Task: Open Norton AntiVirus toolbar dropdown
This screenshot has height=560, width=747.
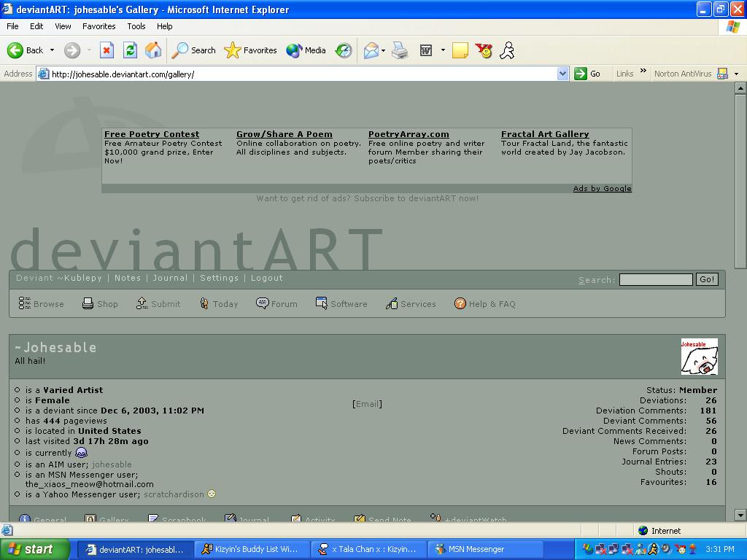Action: tap(737, 74)
